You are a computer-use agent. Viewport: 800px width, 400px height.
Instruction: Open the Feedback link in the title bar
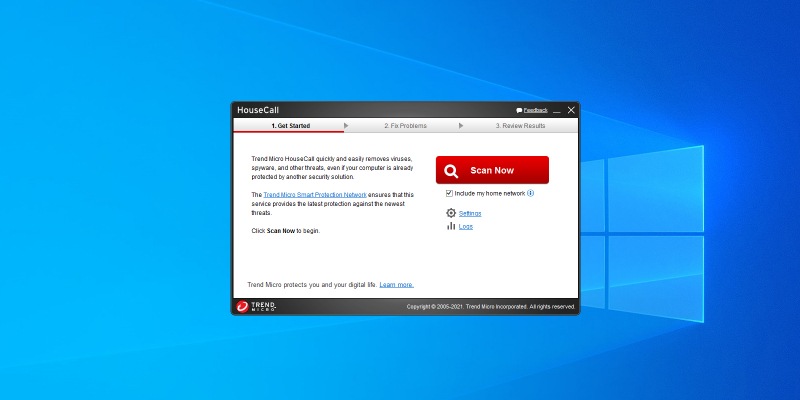pyautogui.click(x=535, y=110)
